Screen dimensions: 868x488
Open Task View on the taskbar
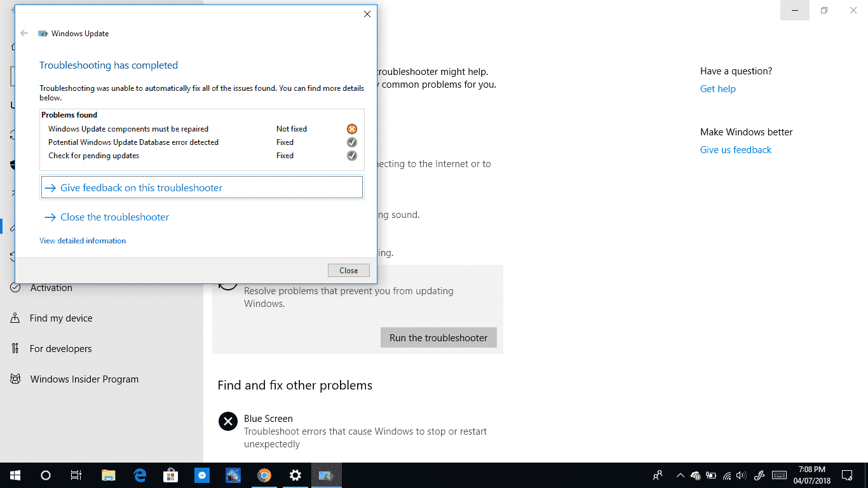pos(76,475)
